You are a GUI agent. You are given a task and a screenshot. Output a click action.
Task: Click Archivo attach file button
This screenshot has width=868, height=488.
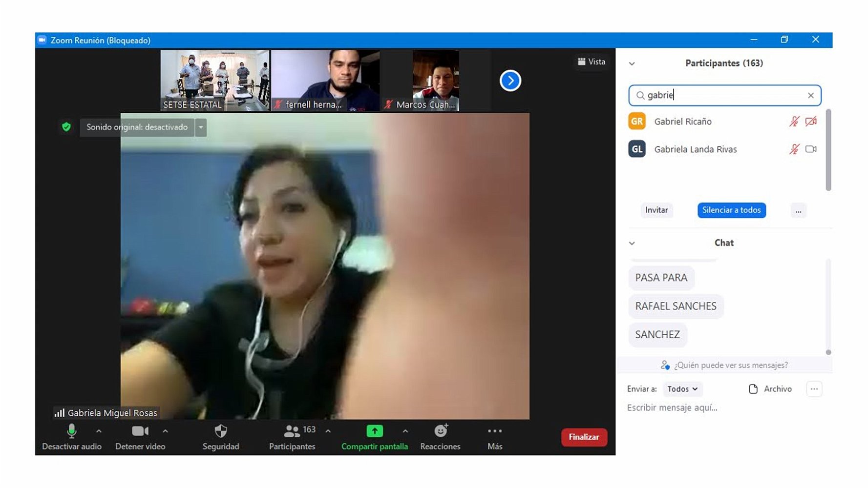[770, 389]
